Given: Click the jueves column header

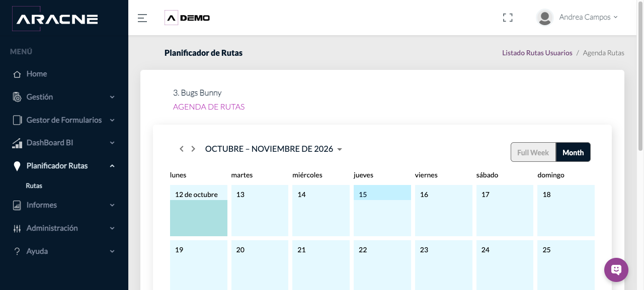Looking at the screenshot, I should [364, 175].
